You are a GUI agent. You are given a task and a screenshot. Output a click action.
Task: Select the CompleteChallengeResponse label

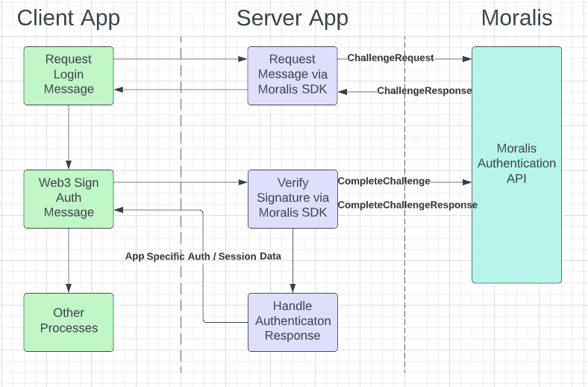[x=407, y=205]
